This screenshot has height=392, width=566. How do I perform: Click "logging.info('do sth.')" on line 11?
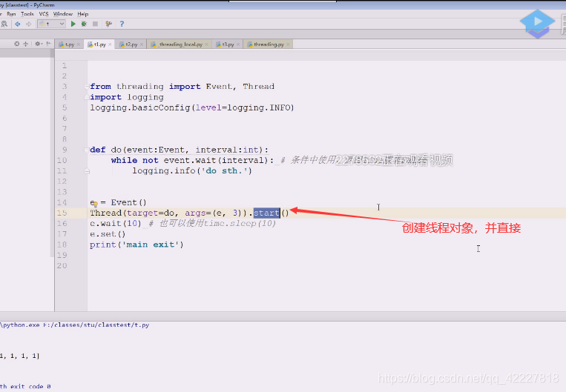(x=192, y=171)
